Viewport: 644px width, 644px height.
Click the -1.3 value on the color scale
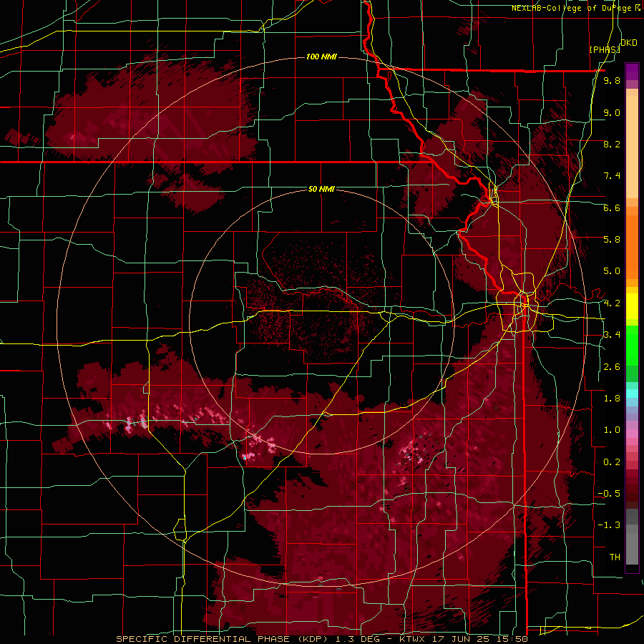(x=610, y=525)
